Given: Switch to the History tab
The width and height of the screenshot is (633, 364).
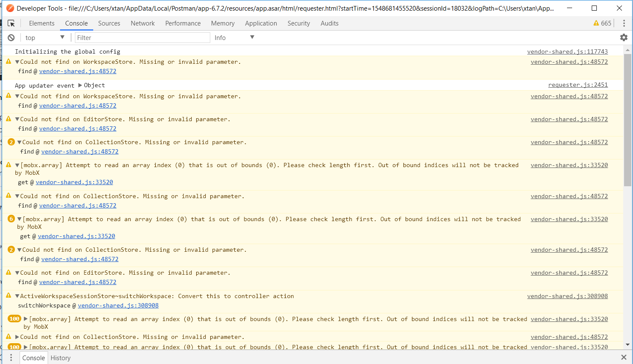Looking at the screenshot, I should 60,358.
